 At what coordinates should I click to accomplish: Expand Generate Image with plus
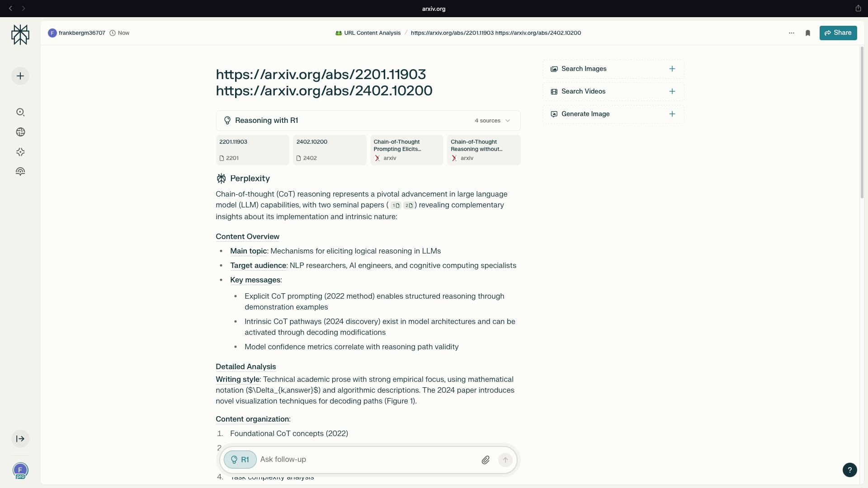point(672,114)
